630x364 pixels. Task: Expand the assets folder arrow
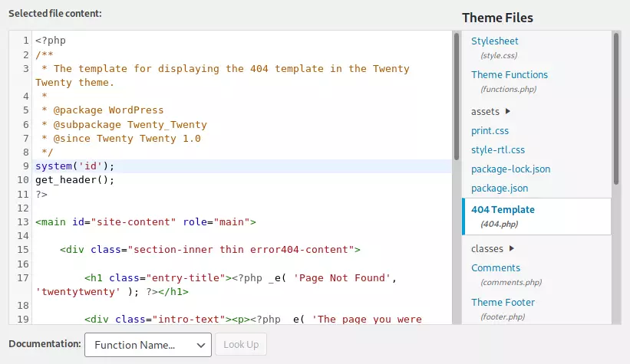pyautogui.click(x=508, y=112)
